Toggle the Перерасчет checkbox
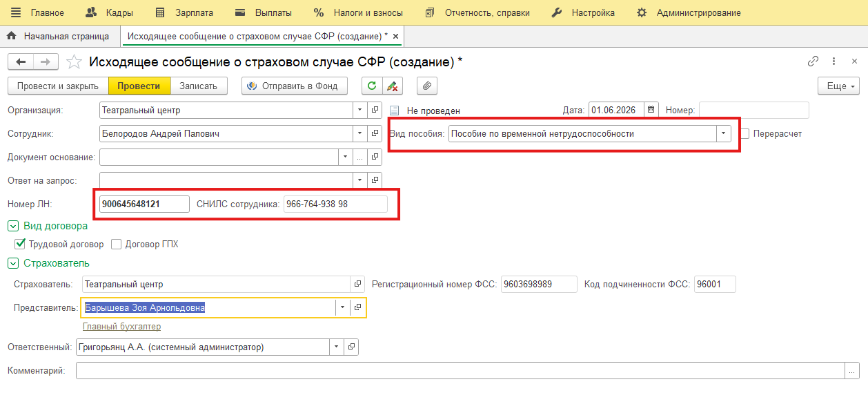Viewport: 868px width, 393px height. pos(745,134)
